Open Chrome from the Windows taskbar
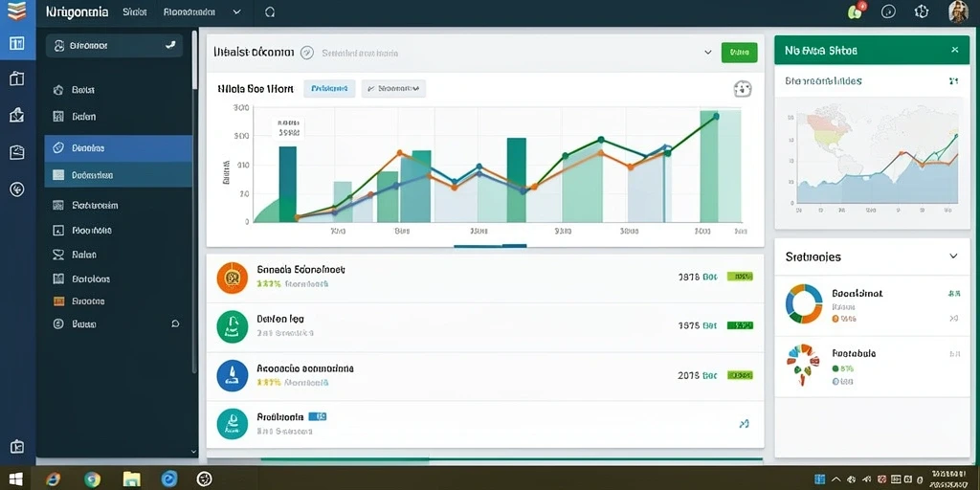The image size is (980, 490). coord(93,479)
